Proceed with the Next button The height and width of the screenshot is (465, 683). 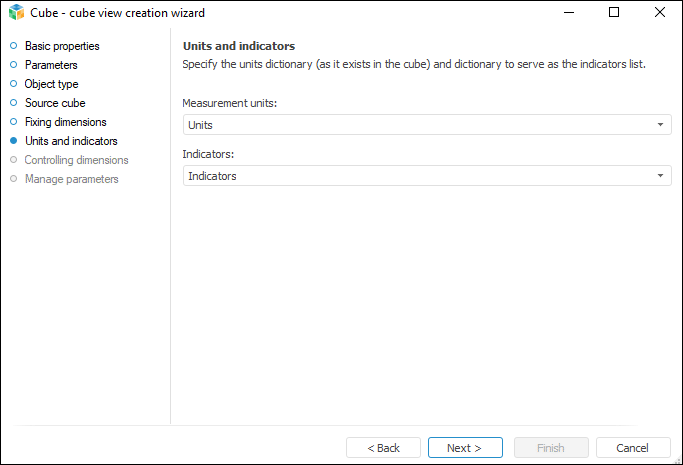click(x=465, y=448)
